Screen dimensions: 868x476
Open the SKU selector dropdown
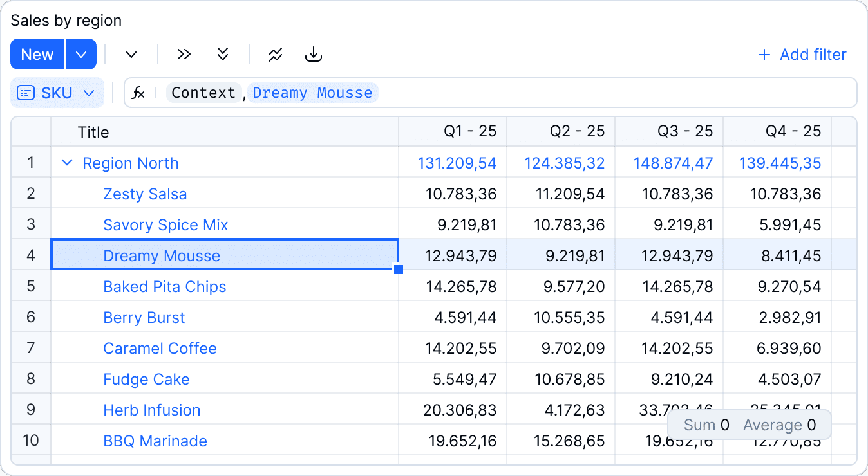coord(57,93)
